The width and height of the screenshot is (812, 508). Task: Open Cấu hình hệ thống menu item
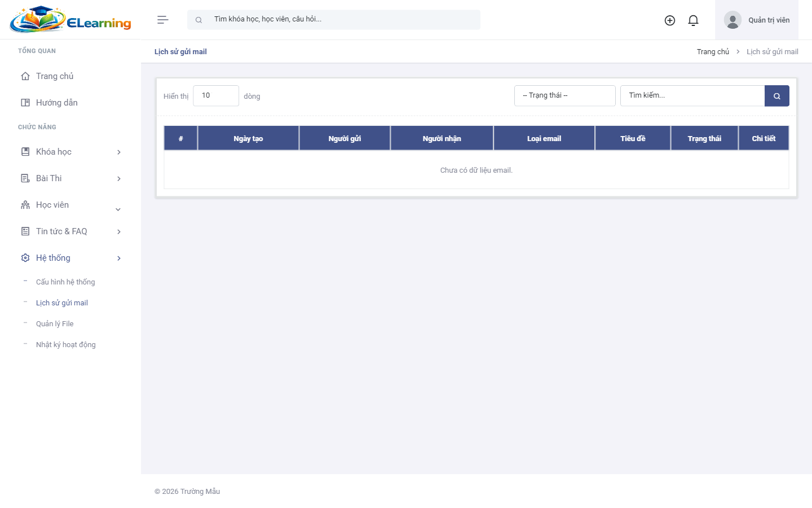(65, 282)
